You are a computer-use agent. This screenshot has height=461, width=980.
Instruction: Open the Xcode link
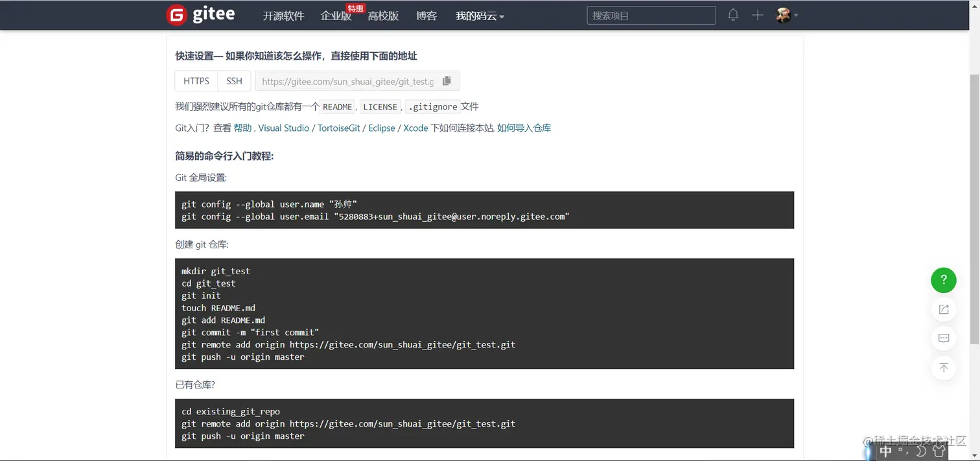pyautogui.click(x=415, y=128)
